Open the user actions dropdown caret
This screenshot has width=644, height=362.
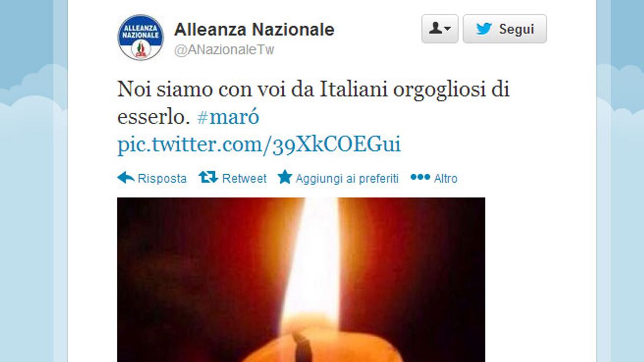(x=448, y=29)
